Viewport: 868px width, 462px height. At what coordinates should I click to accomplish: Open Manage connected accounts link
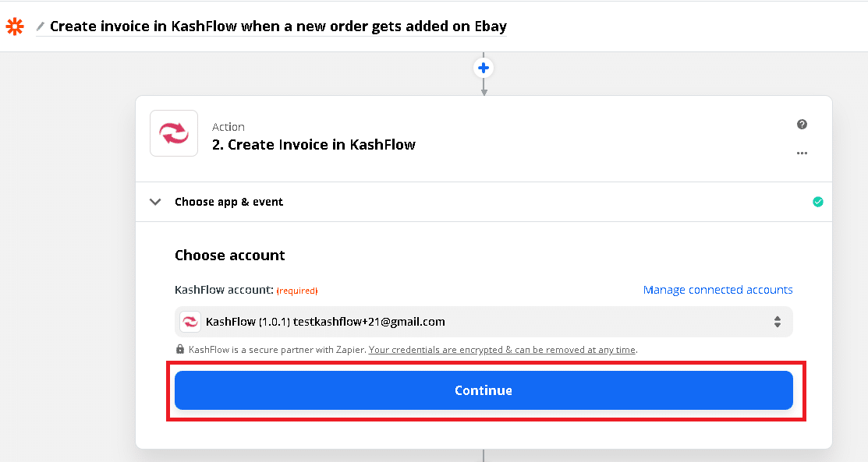[x=717, y=290]
